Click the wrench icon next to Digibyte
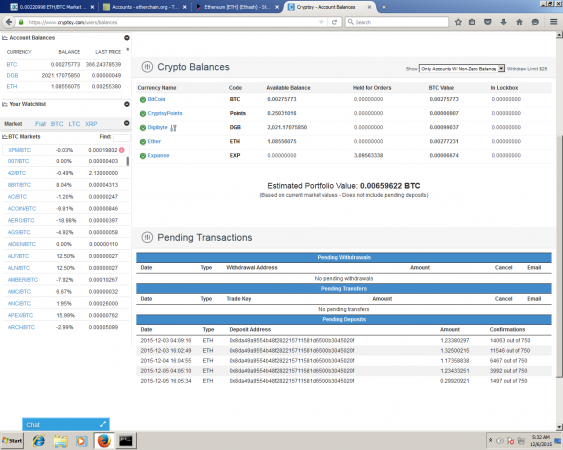Viewport: 563px width, 450px height. [173, 128]
